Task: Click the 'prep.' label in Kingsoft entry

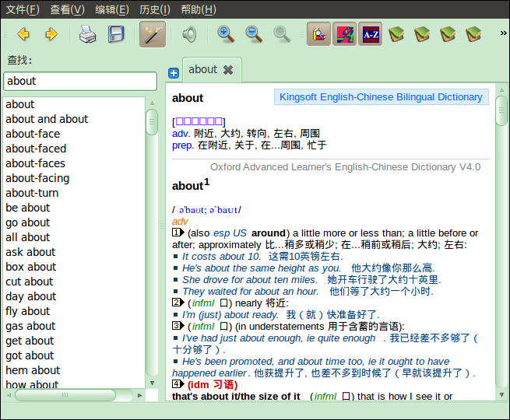Action: tap(183, 145)
